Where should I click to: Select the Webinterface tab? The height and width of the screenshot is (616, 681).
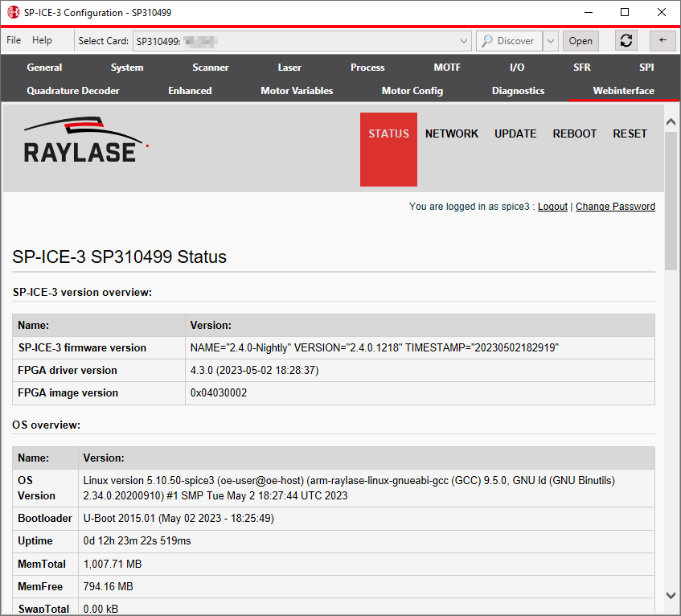[623, 91]
